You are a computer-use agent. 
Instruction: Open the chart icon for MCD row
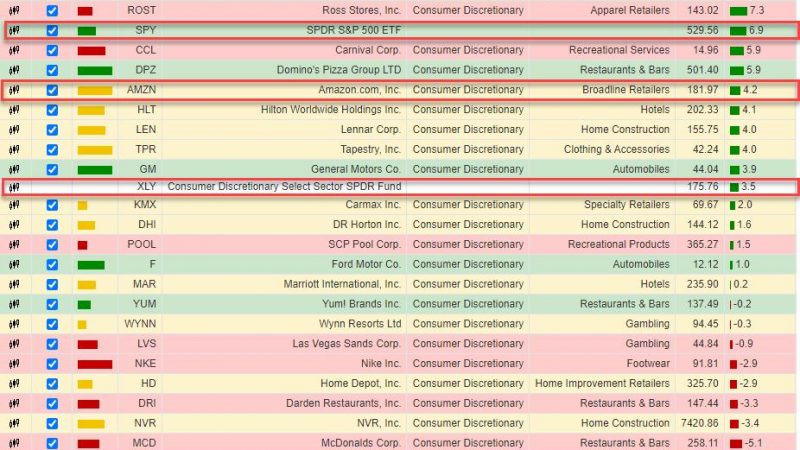(14, 443)
